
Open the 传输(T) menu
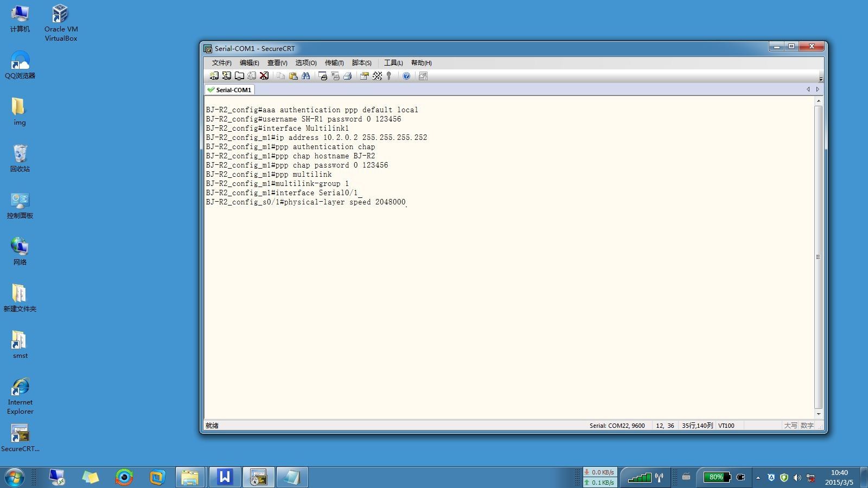coord(334,63)
